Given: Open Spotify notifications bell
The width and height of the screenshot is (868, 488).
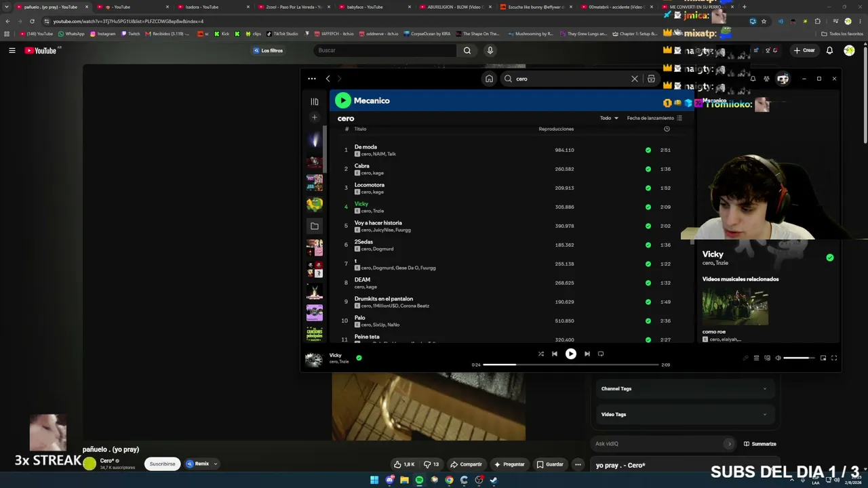Looking at the screenshot, I should [x=753, y=79].
